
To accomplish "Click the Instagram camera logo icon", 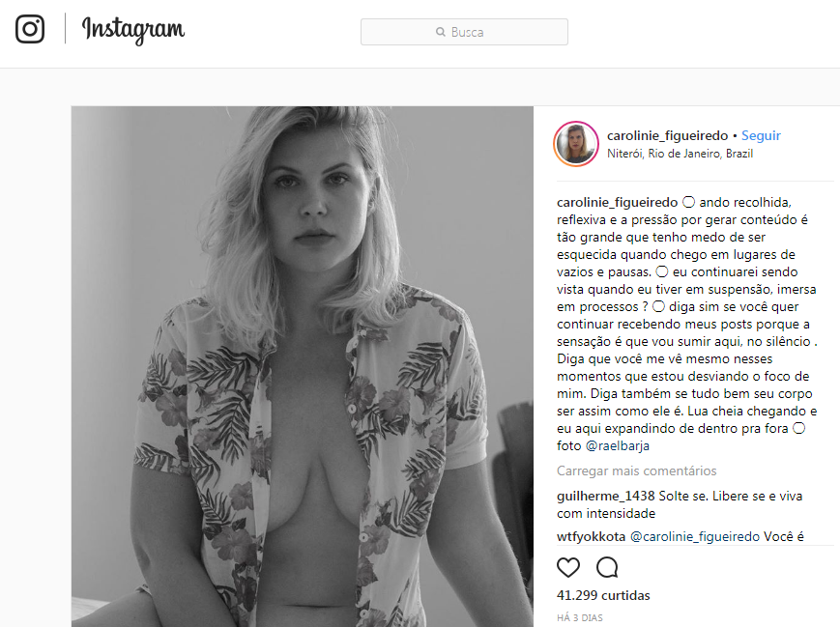I will pyautogui.click(x=29, y=28).
